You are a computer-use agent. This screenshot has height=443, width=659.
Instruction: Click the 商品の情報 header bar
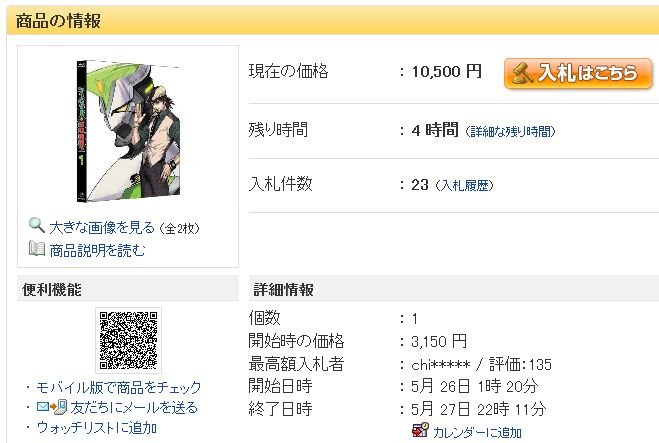(x=333, y=20)
